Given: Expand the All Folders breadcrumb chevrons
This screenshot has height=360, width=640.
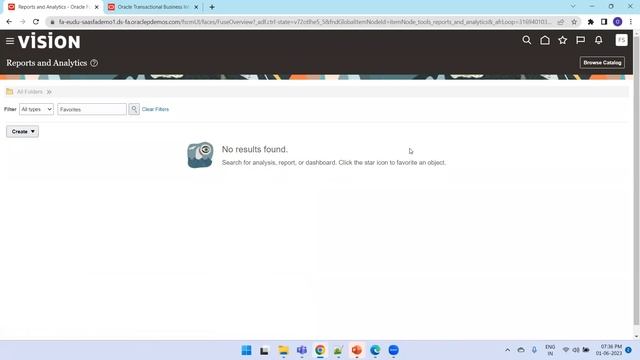Looking at the screenshot, I should [x=49, y=92].
